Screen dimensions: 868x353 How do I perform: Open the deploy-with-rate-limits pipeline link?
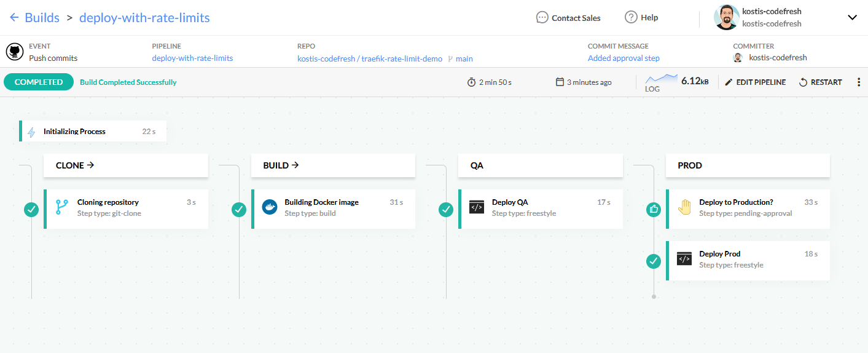[x=192, y=58]
